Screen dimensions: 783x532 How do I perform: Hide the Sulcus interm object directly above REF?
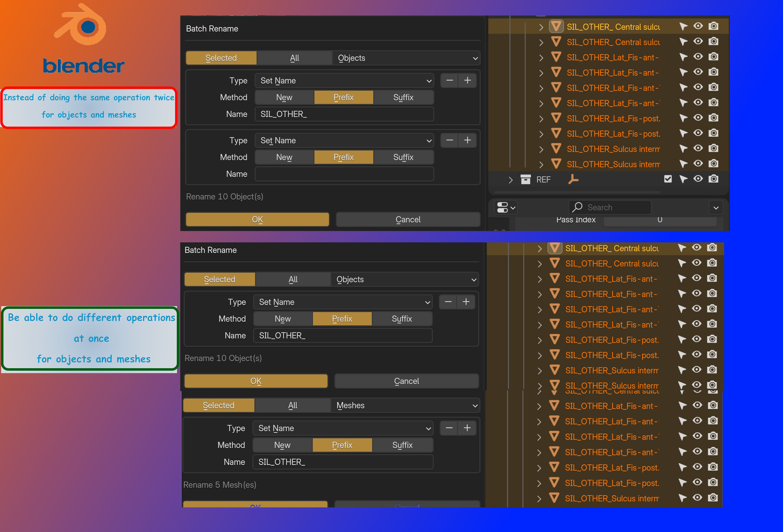coord(698,163)
